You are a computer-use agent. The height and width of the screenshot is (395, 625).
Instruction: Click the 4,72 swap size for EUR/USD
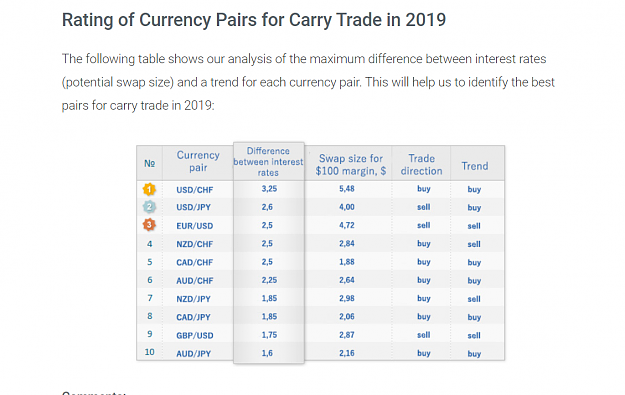(346, 225)
